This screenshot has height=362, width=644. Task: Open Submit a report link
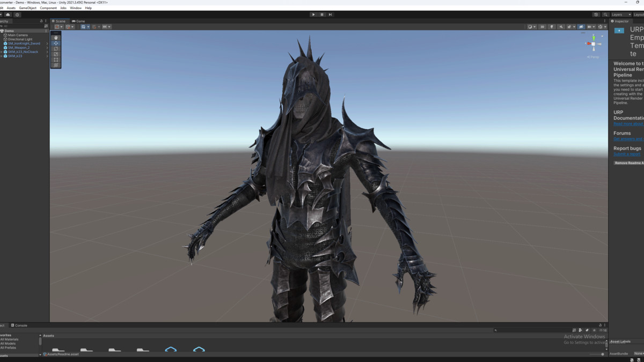click(x=627, y=154)
